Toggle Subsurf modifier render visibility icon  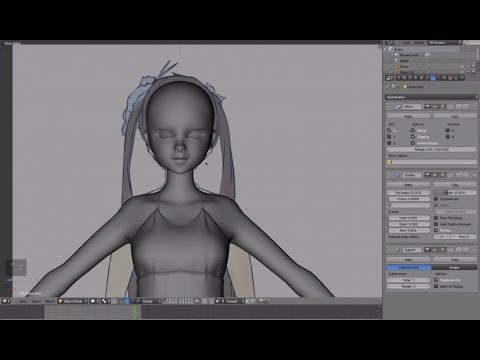pos(428,250)
